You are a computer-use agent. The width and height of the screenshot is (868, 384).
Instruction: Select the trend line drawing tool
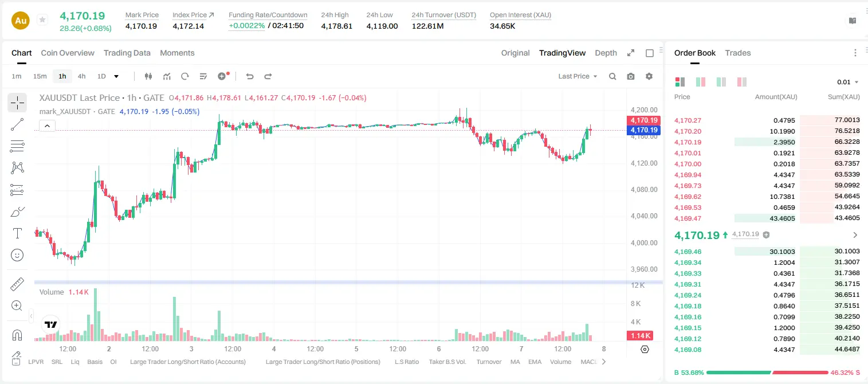(x=17, y=124)
